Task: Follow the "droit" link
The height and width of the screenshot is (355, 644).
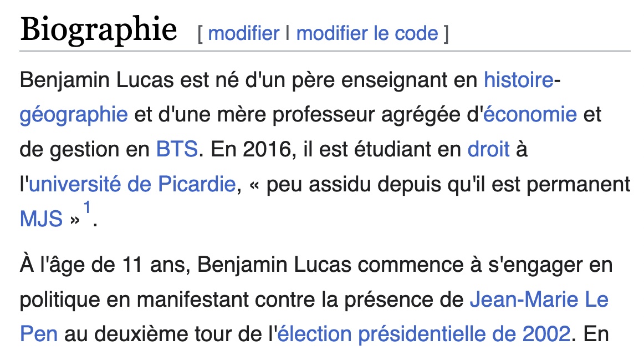Action: [x=488, y=149]
